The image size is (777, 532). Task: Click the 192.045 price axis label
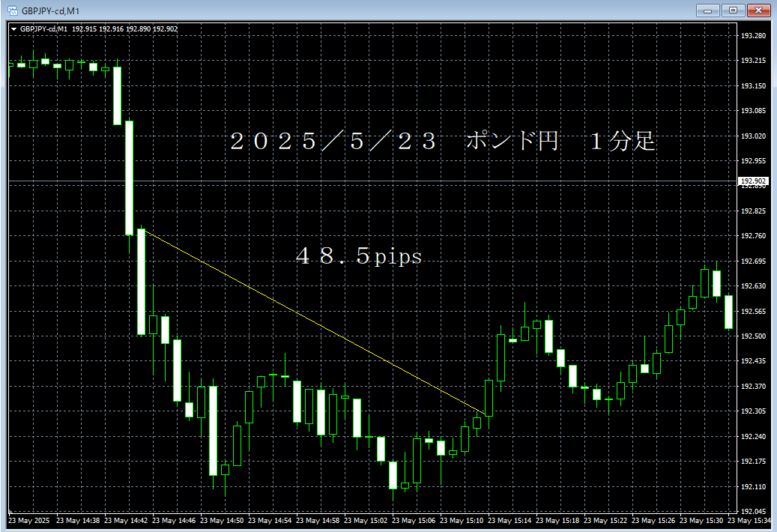(x=752, y=512)
